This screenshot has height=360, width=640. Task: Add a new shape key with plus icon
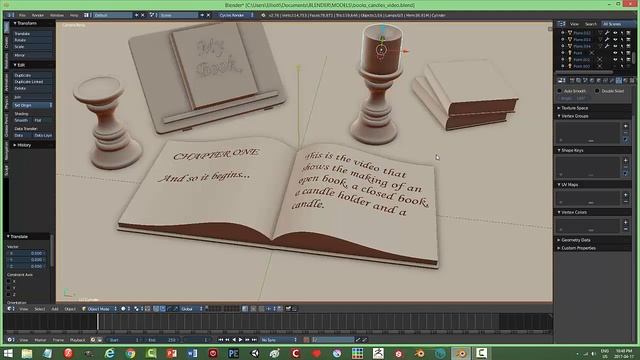[x=625, y=160]
